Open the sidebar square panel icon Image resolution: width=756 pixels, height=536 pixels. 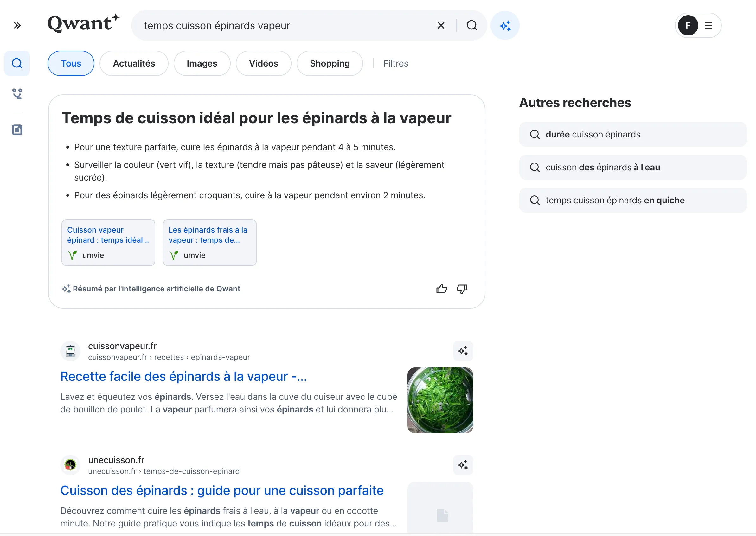(17, 130)
